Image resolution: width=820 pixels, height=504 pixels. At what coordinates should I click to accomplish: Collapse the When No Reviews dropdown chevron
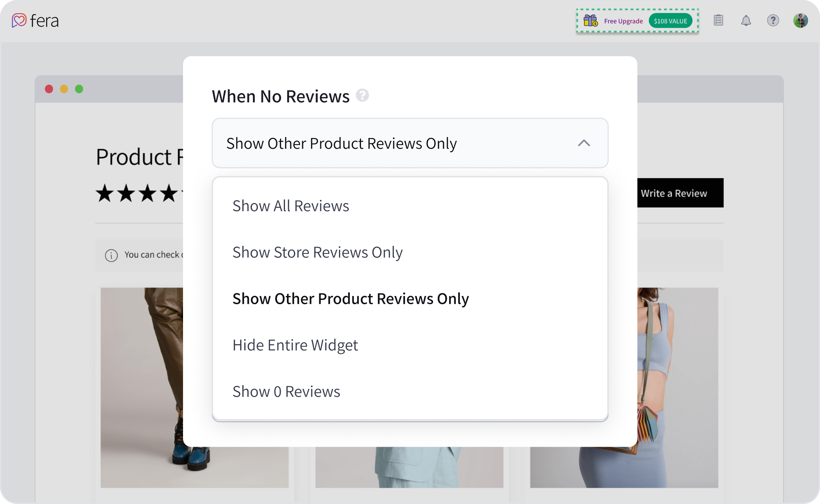[584, 143]
